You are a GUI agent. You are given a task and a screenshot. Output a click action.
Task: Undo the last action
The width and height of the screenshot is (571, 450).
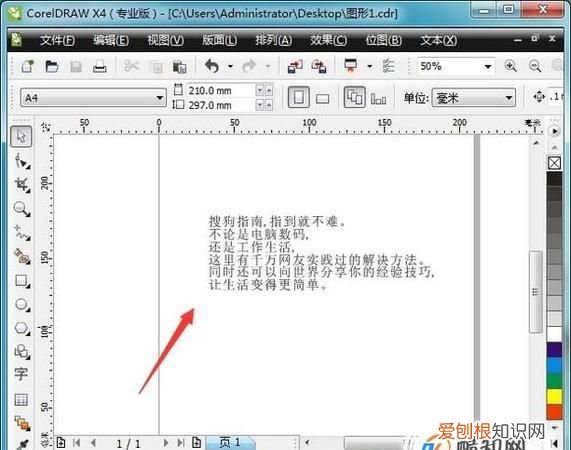coord(212,66)
